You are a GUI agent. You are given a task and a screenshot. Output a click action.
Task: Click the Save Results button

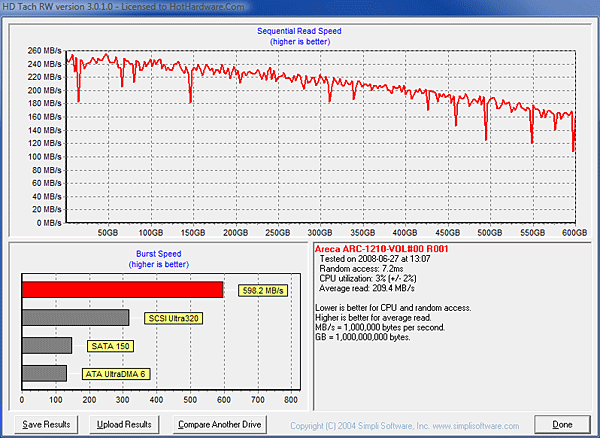pos(47,424)
